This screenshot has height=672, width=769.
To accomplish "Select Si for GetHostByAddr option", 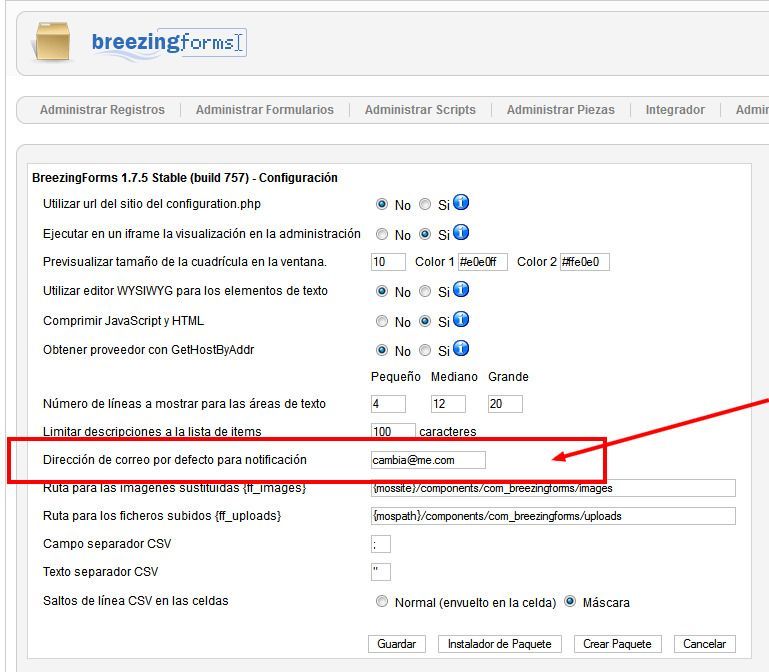I will click(x=425, y=350).
